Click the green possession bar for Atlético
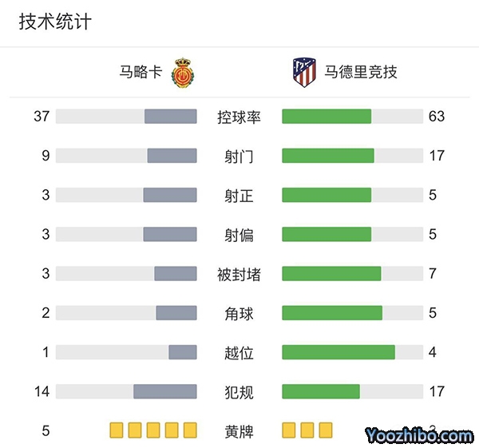The height and width of the screenshot is (448, 479). point(327,117)
